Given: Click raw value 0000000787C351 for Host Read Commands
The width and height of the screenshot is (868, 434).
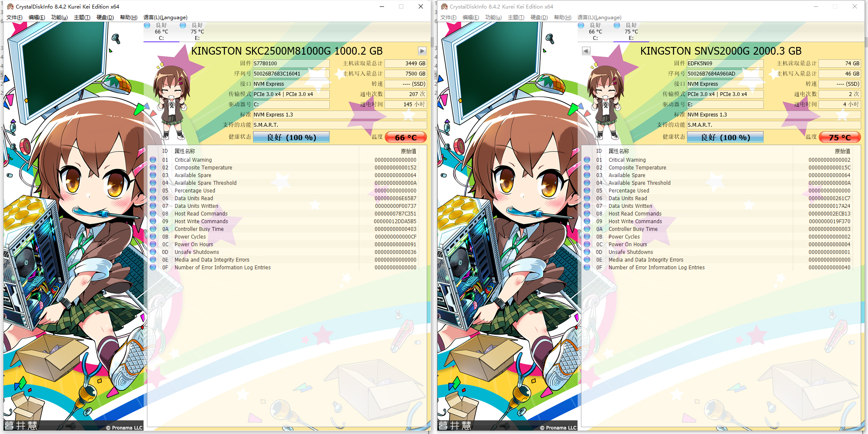Looking at the screenshot, I should (x=396, y=214).
